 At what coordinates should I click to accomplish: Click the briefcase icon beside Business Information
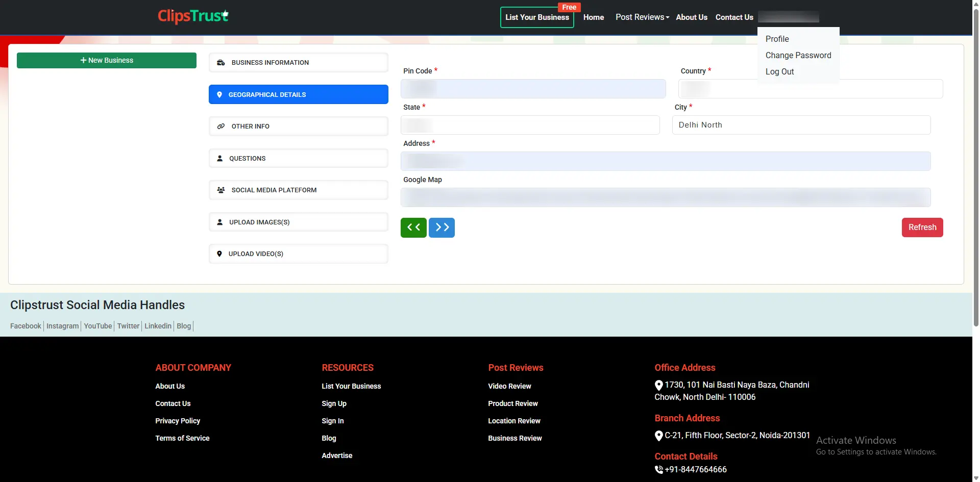coord(221,62)
